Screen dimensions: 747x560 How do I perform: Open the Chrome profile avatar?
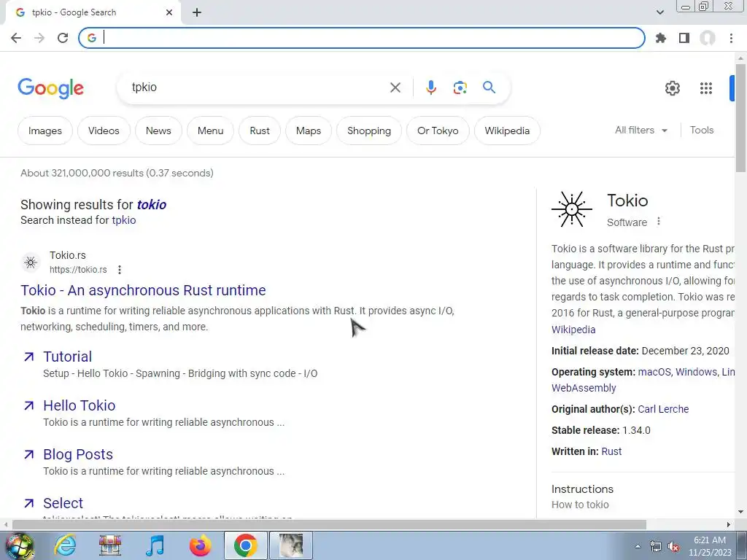click(x=708, y=38)
